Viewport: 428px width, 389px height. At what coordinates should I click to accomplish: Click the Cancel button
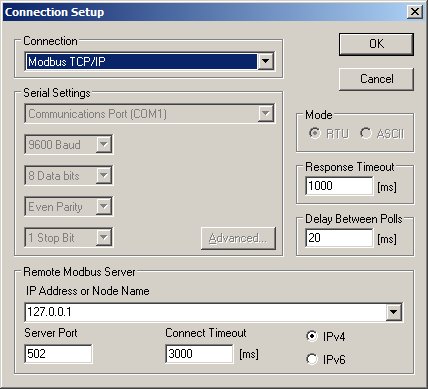[x=376, y=79]
